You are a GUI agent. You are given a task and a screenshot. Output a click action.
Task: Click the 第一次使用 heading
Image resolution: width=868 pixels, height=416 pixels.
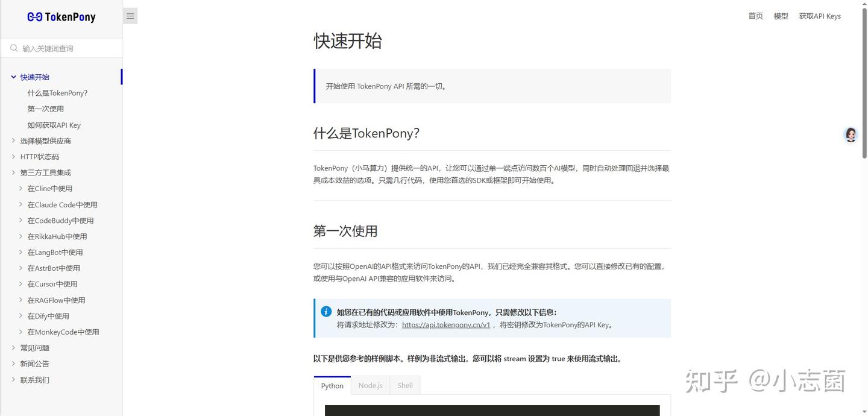pyautogui.click(x=345, y=231)
